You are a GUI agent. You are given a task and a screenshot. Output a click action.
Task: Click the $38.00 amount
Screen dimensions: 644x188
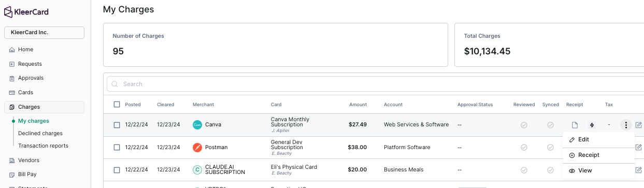[x=357, y=148]
